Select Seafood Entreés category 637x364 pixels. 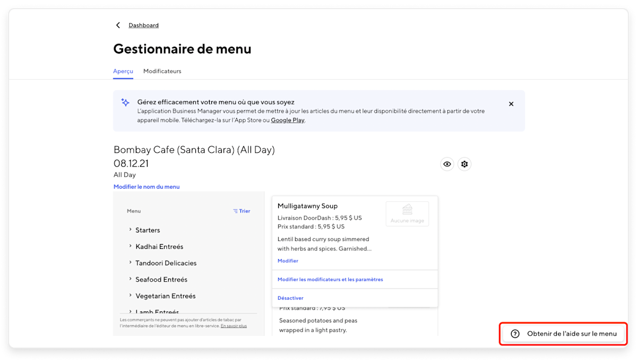pos(161,280)
